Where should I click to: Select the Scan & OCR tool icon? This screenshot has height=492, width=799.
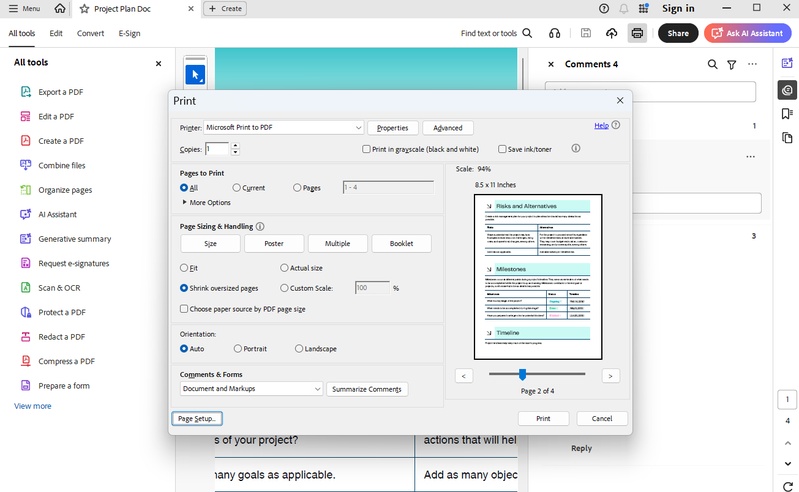click(x=25, y=288)
